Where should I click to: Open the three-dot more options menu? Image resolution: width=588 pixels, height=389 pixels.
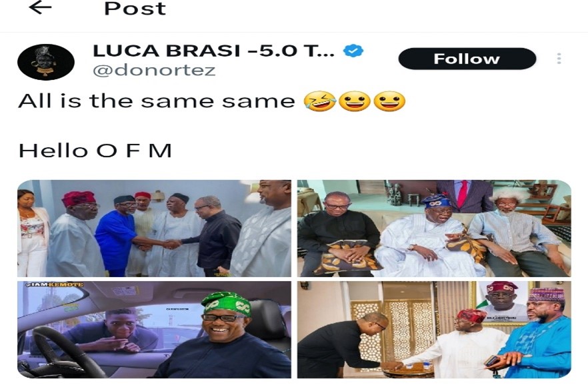pos(559,59)
